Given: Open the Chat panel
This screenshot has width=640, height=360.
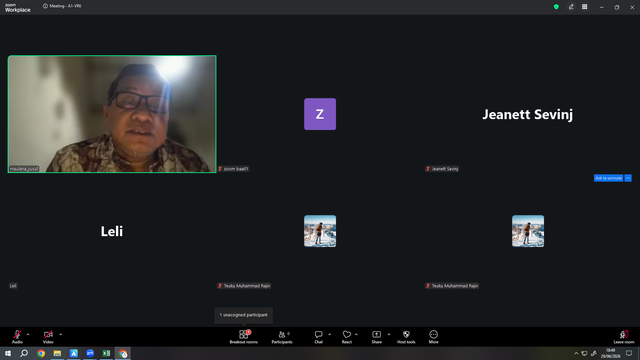Looking at the screenshot, I should pos(318,337).
